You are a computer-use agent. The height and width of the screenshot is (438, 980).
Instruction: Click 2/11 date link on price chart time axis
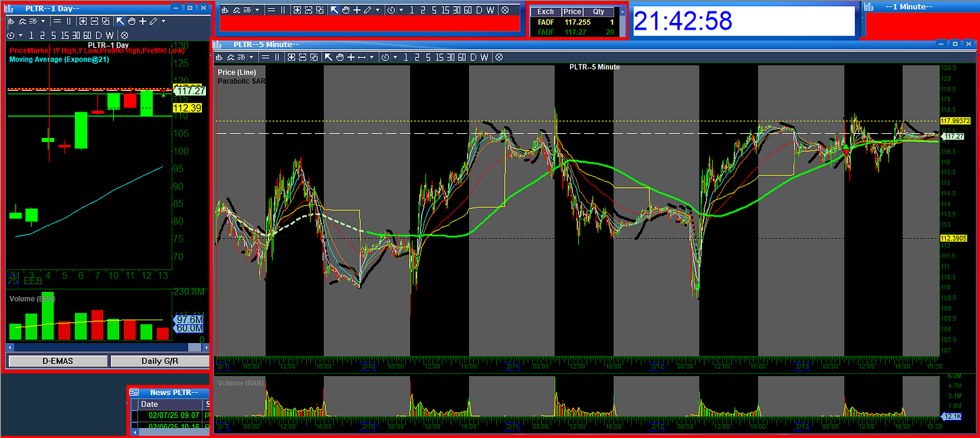tap(512, 367)
